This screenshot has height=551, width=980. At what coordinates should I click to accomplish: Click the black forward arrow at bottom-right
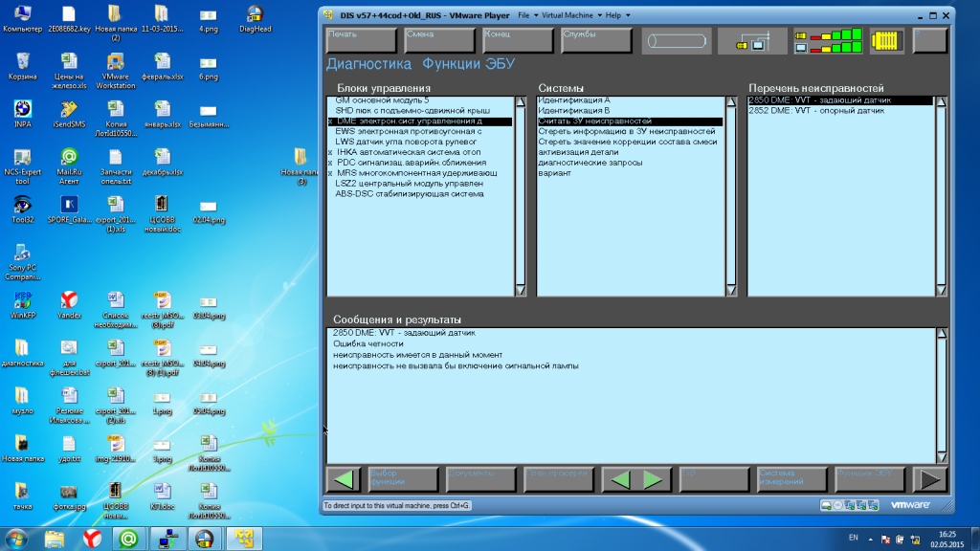(927, 479)
